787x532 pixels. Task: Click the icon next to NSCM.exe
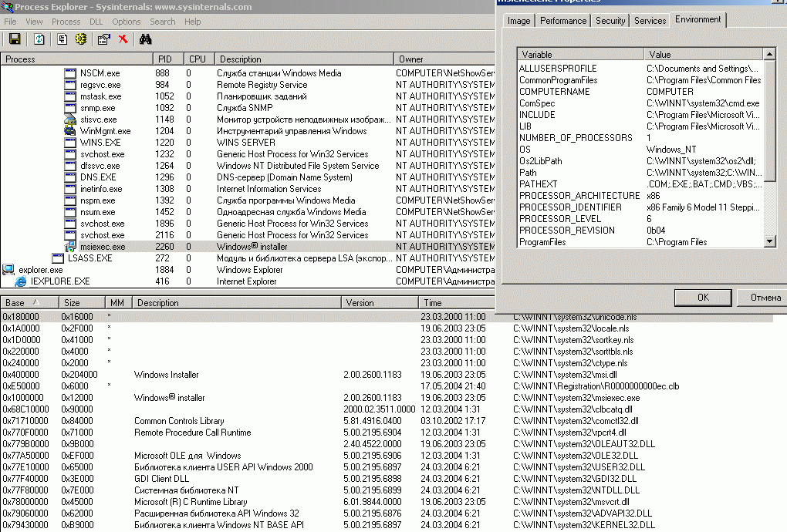click(x=70, y=73)
